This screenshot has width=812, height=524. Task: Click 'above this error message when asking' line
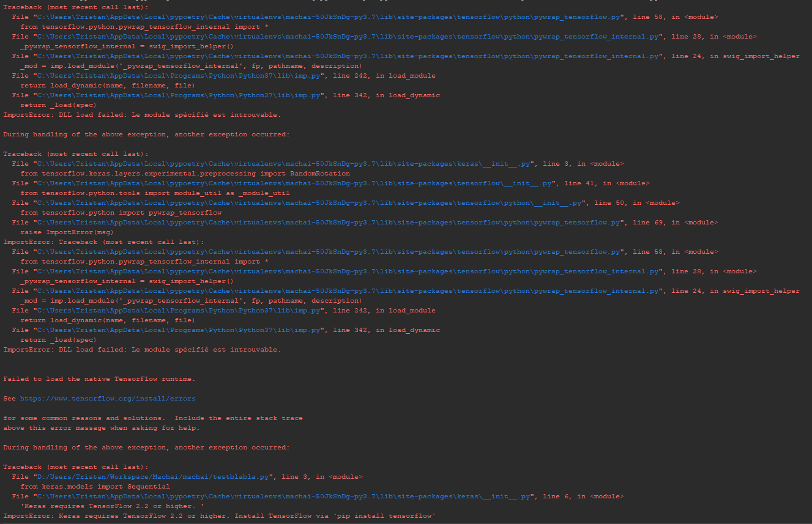(x=102, y=428)
